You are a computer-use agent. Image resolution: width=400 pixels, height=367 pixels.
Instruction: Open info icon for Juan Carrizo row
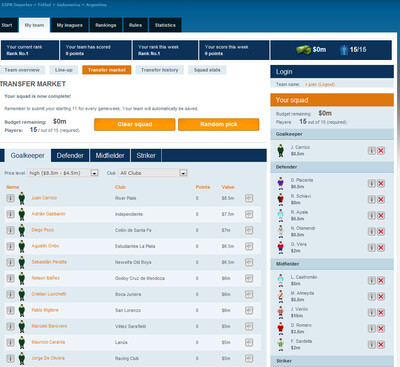10,198
